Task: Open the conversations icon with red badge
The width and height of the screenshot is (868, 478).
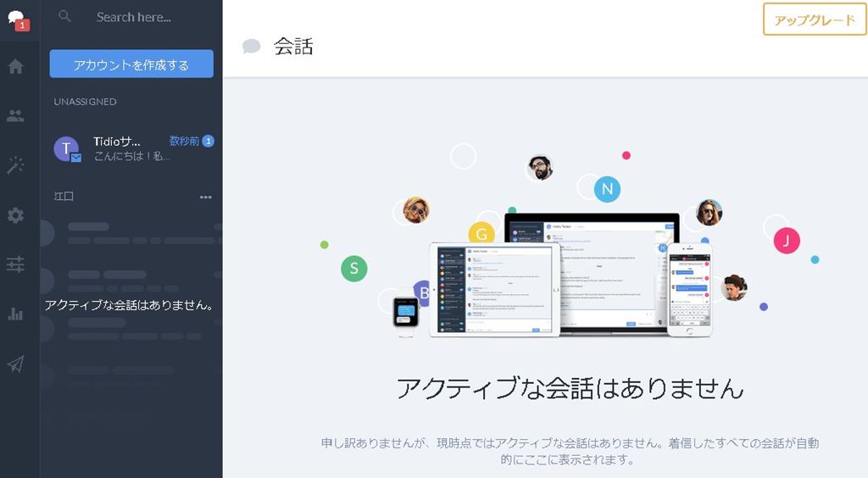Action: click(x=16, y=18)
